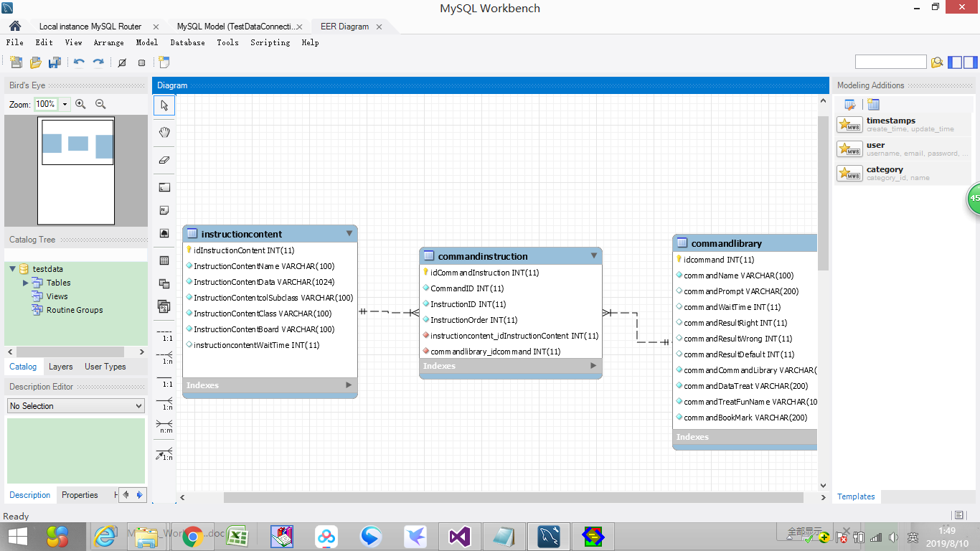This screenshot has height=551, width=980.
Task: Open a model file via toolbar folder icon
Action: coord(35,62)
